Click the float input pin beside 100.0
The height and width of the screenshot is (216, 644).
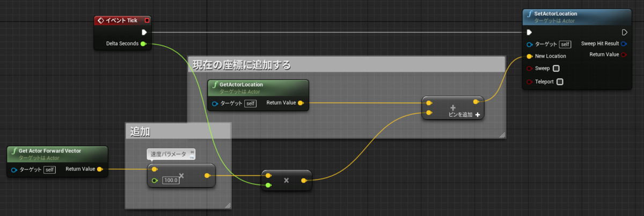[x=155, y=181]
